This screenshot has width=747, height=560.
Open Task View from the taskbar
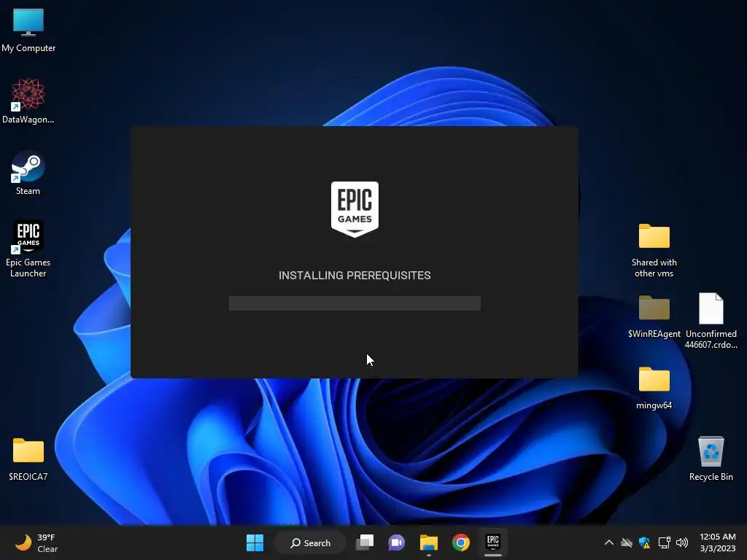[365, 542]
